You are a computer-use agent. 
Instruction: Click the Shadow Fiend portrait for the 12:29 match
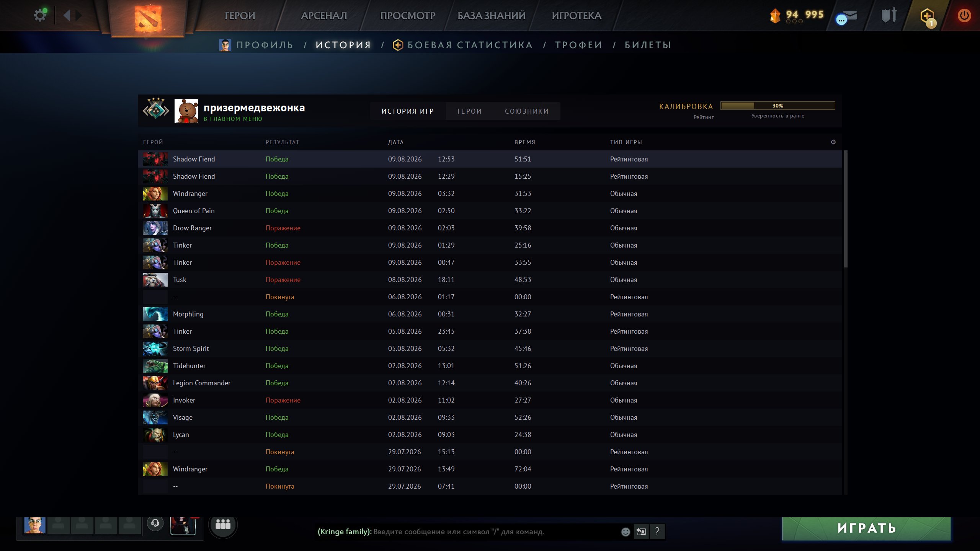pos(155,176)
